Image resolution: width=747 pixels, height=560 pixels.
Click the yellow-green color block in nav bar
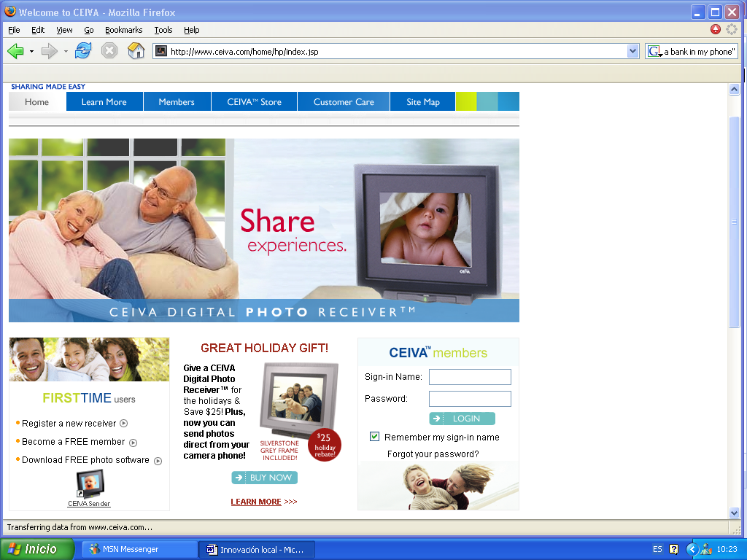coord(466,101)
